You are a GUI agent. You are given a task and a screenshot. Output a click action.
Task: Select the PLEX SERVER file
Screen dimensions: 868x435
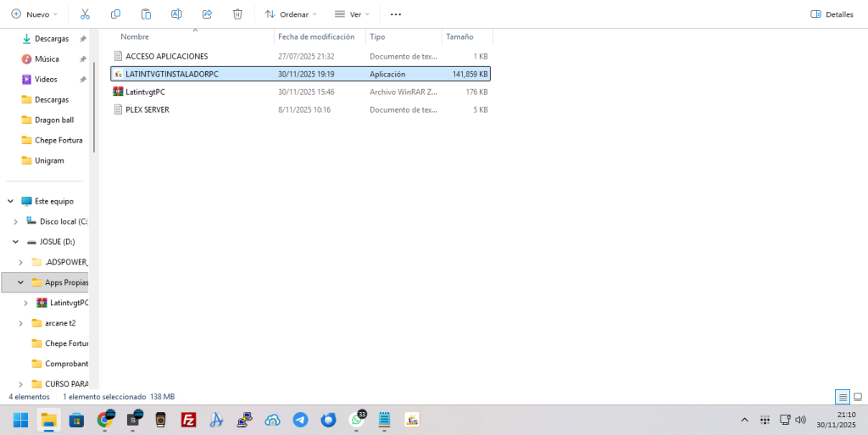coord(147,109)
